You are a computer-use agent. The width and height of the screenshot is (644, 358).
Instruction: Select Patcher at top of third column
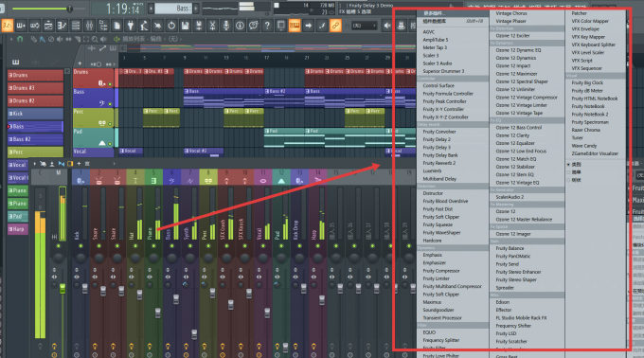pyautogui.click(x=579, y=13)
